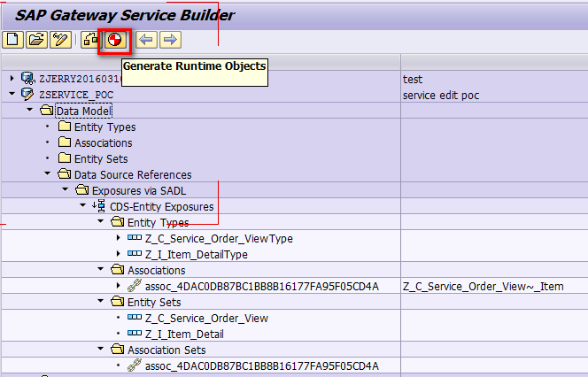Collapse the Data Model node
The width and height of the screenshot is (588, 377).
coord(29,110)
